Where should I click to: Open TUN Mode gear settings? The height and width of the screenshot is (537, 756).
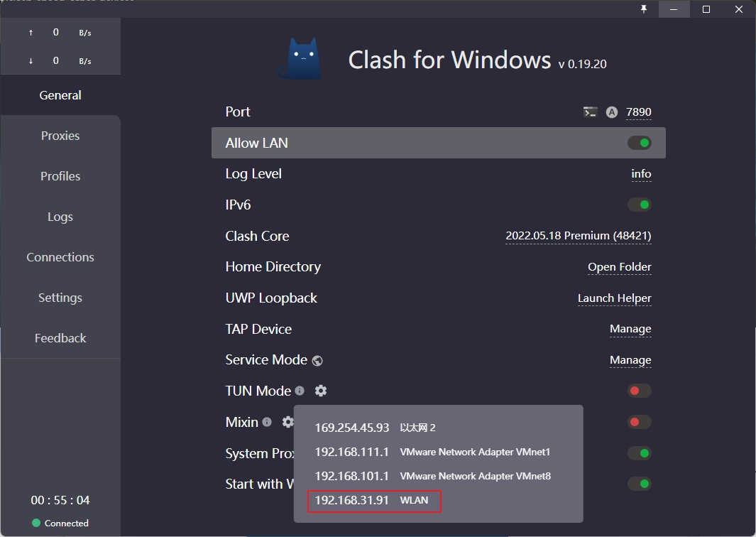(321, 391)
